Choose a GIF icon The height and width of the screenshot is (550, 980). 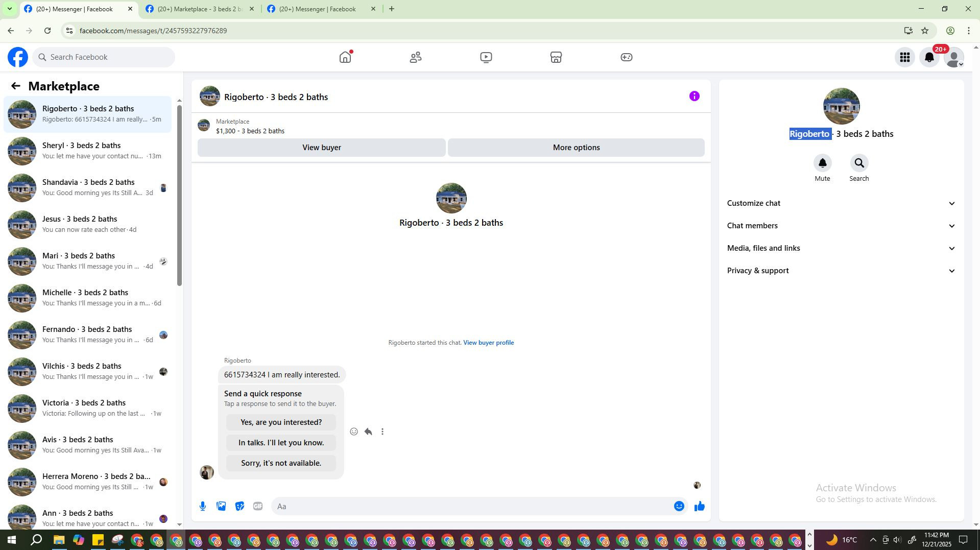(x=258, y=506)
